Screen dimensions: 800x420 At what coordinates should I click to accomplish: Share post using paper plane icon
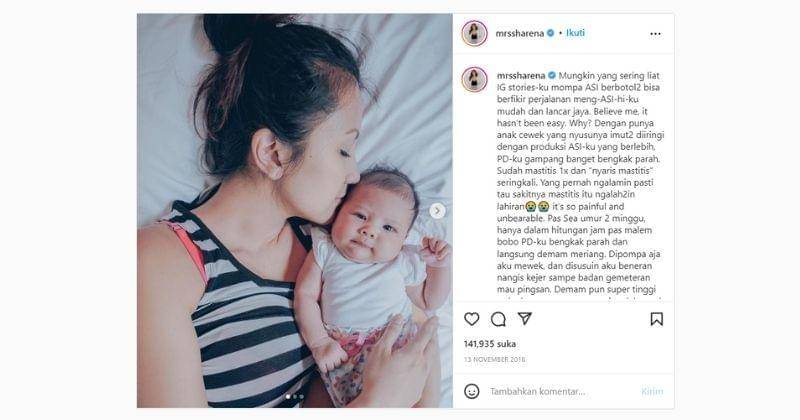[x=524, y=318]
